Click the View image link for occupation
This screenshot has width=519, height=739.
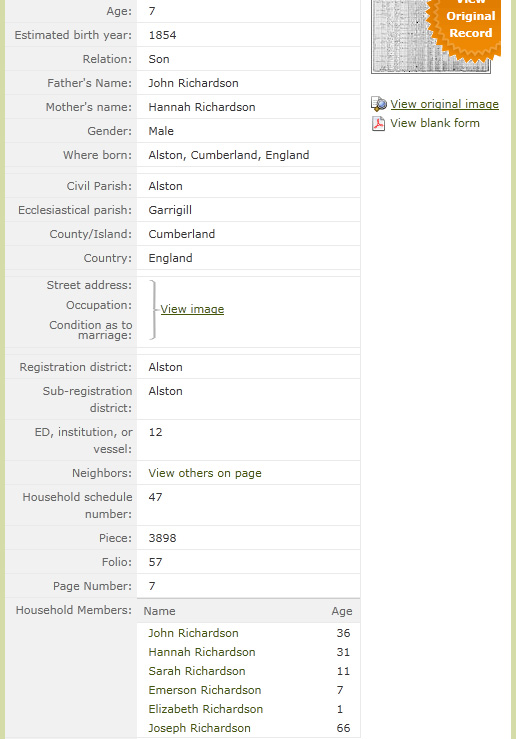coord(192,309)
